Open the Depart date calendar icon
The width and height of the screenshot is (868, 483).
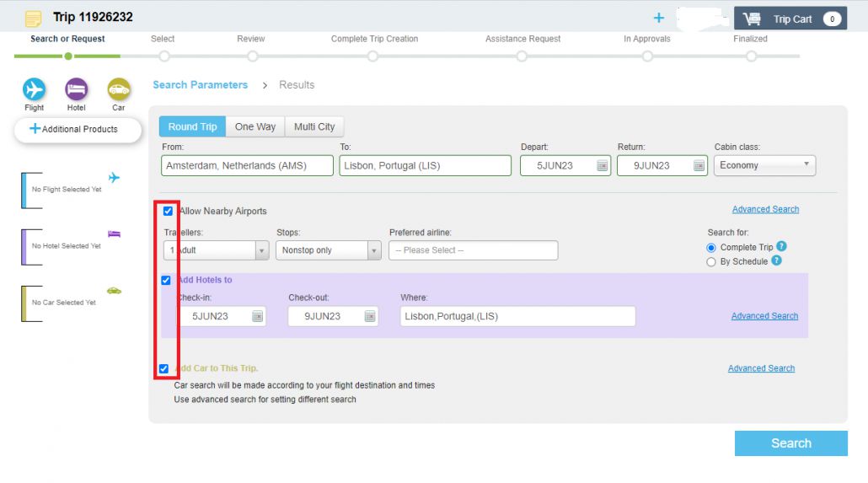point(602,165)
